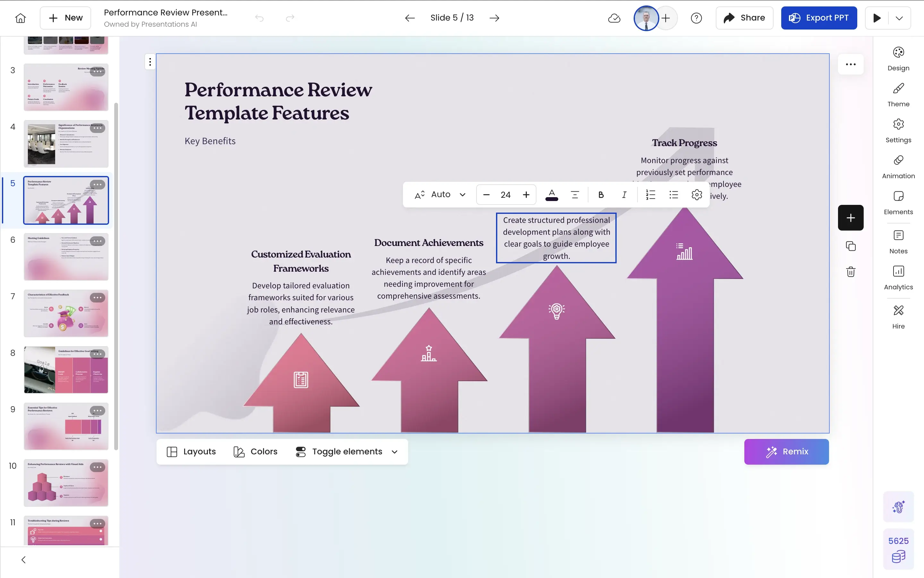
Task: Click the vertical dots slide handle
Action: click(150, 62)
